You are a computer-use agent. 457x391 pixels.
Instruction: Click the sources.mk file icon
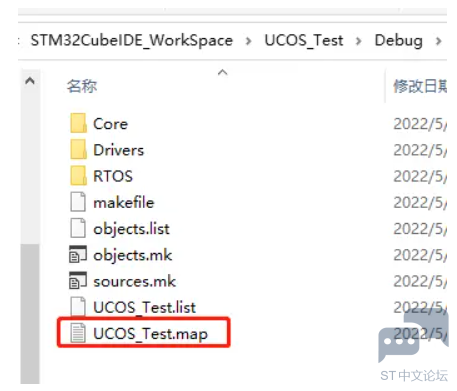(78, 281)
